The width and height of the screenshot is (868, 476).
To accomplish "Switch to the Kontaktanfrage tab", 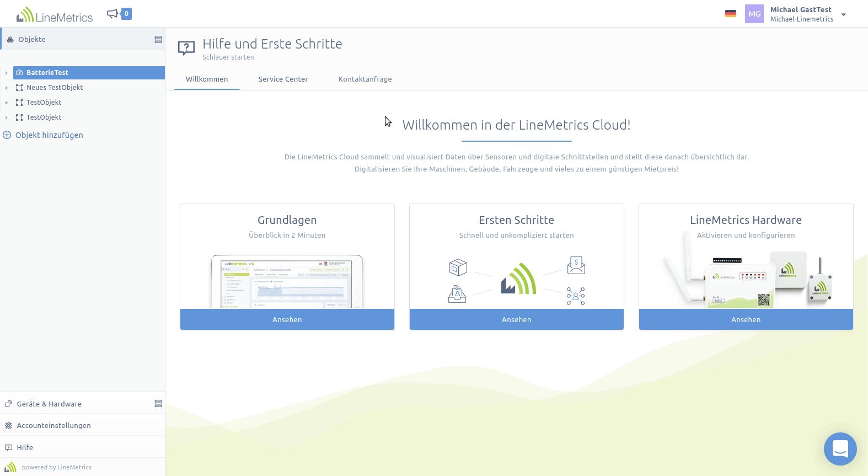I will coord(365,79).
